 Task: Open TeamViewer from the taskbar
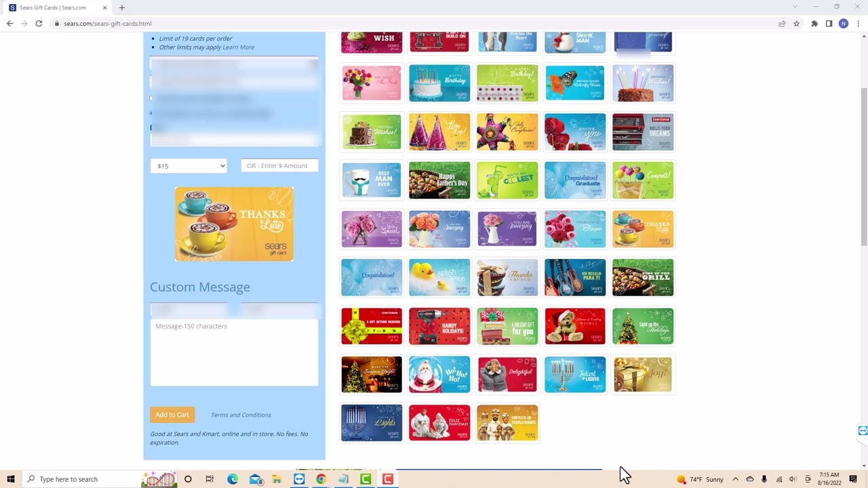pyautogui.click(x=299, y=479)
